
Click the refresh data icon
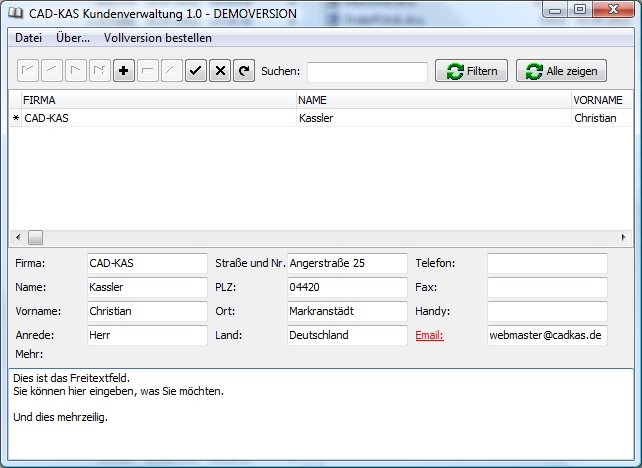coord(243,71)
